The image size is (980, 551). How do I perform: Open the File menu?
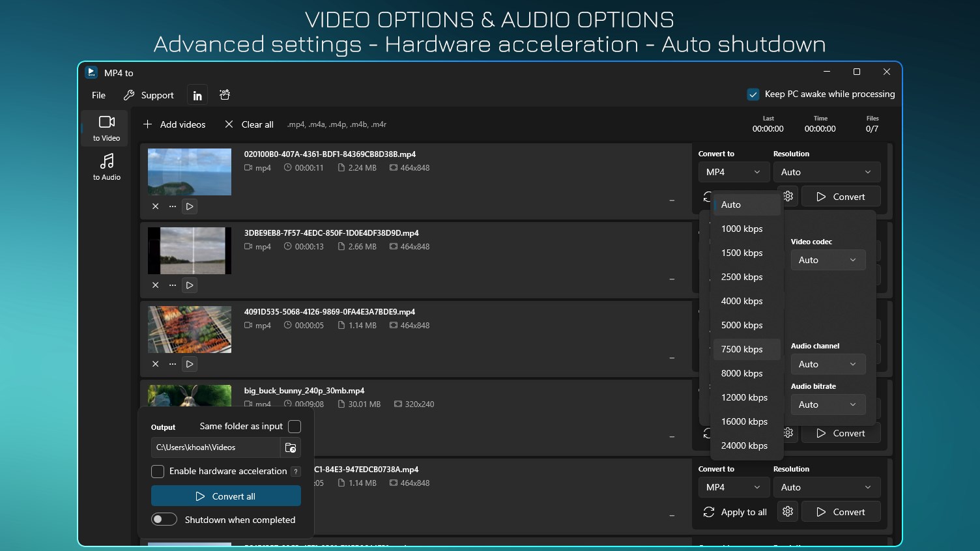coord(98,95)
